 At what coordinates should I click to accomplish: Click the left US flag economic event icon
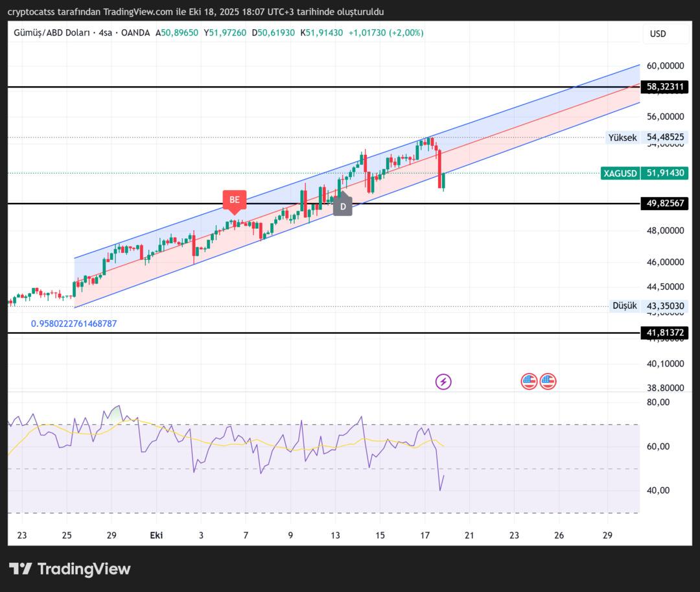(x=529, y=381)
